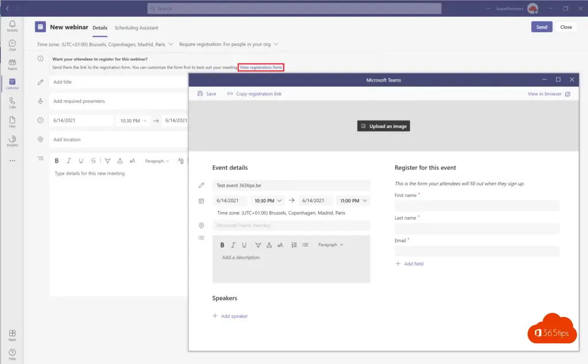This screenshot has width=588, height=364.
Task: Open Chat in the Teams sidebar
Action: [12, 45]
